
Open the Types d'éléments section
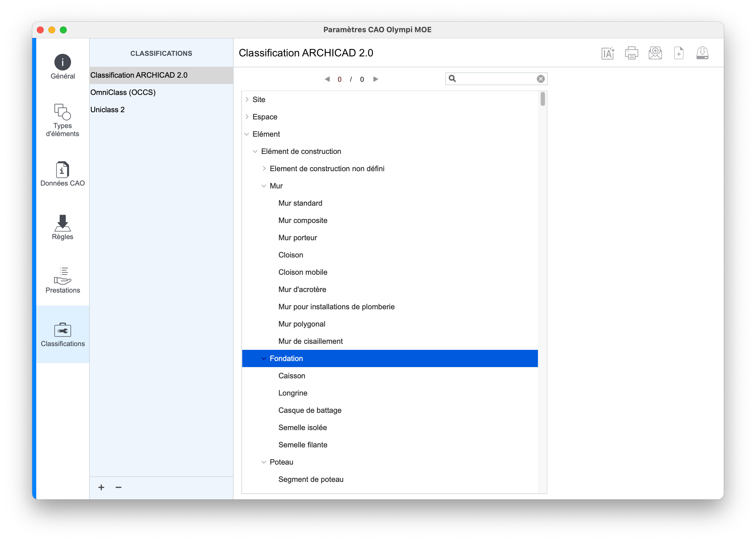click(x=63, y=120)
